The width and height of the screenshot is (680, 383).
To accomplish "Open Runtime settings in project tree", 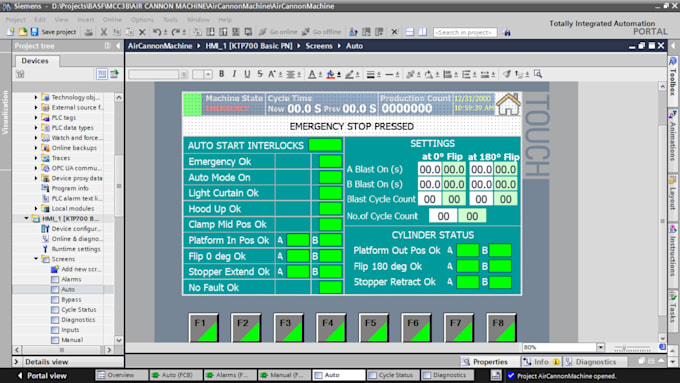I will (x=76, y=249).
